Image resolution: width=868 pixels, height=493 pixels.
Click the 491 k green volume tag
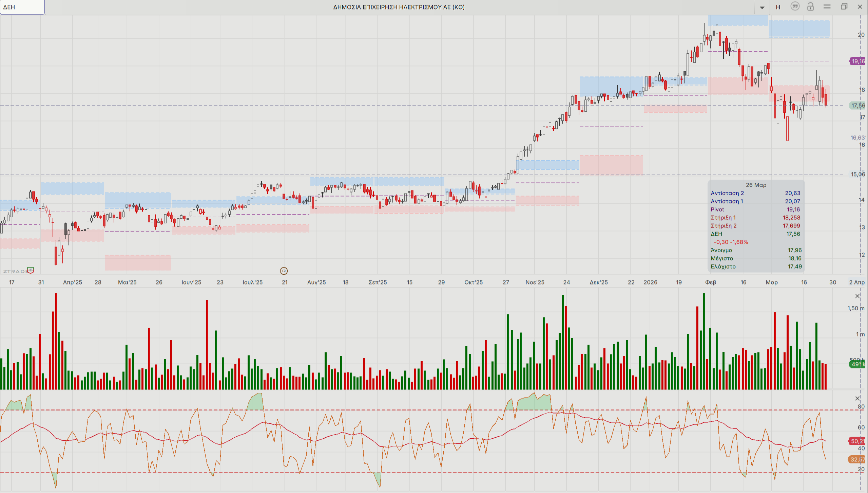857,364
